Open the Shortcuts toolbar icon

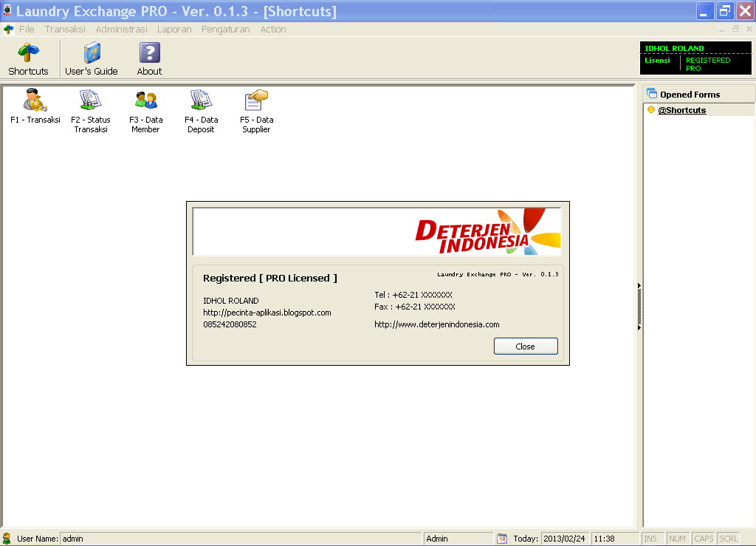28,59
